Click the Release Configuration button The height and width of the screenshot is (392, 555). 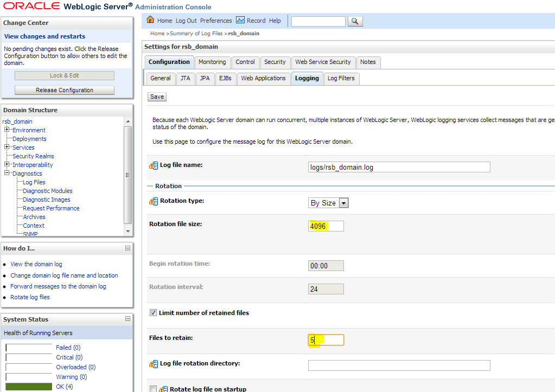click(x=65, y=90)
